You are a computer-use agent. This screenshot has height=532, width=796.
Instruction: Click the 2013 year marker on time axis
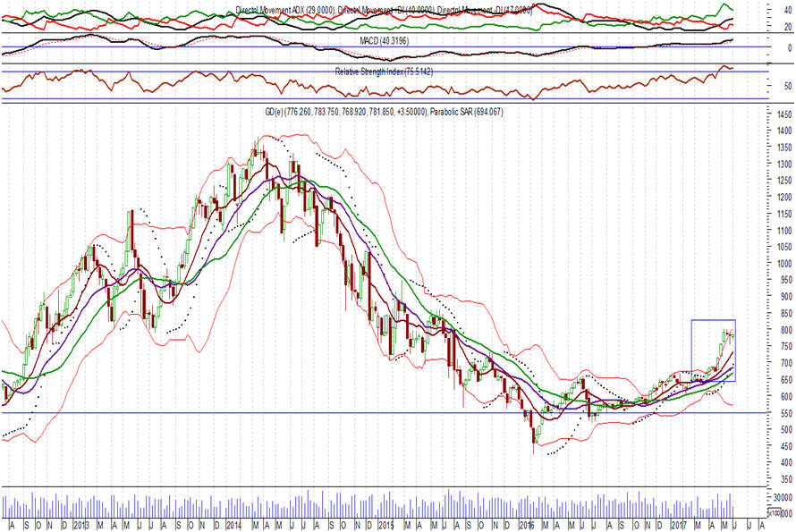pos(80,524)
